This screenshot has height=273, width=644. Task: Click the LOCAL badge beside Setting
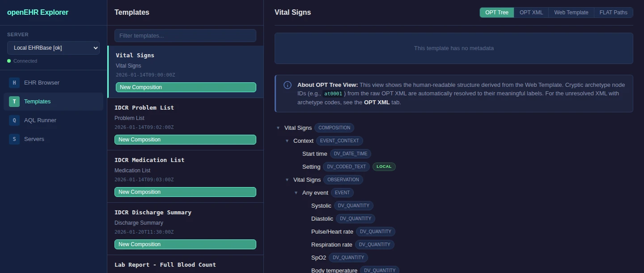pyautogui.click(x=384, y=167)
